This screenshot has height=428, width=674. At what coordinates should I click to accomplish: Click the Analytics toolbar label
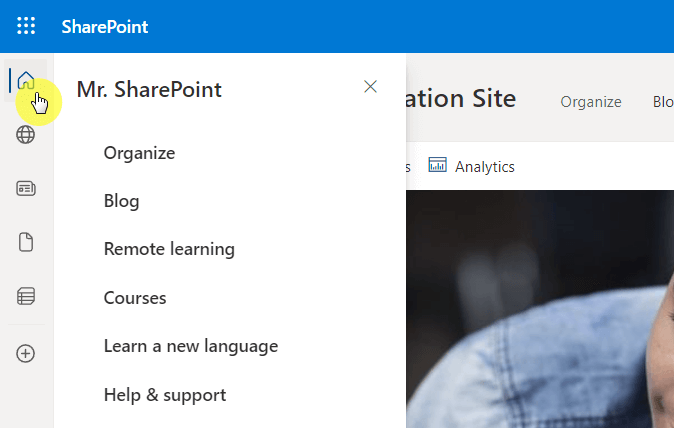(x=485, y=167)
